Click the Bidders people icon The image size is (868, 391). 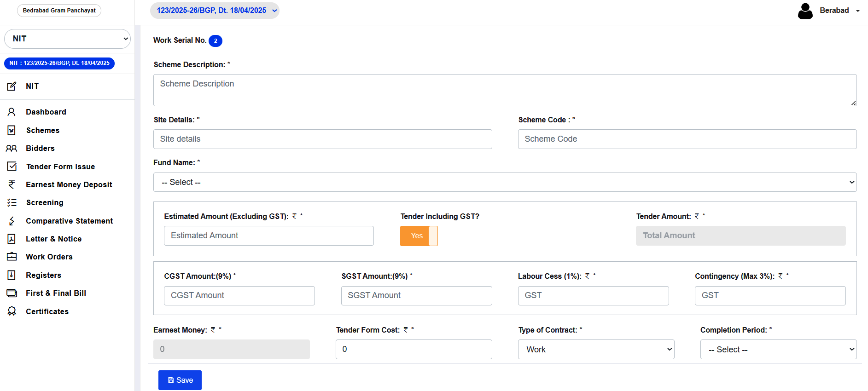point(12,148)
